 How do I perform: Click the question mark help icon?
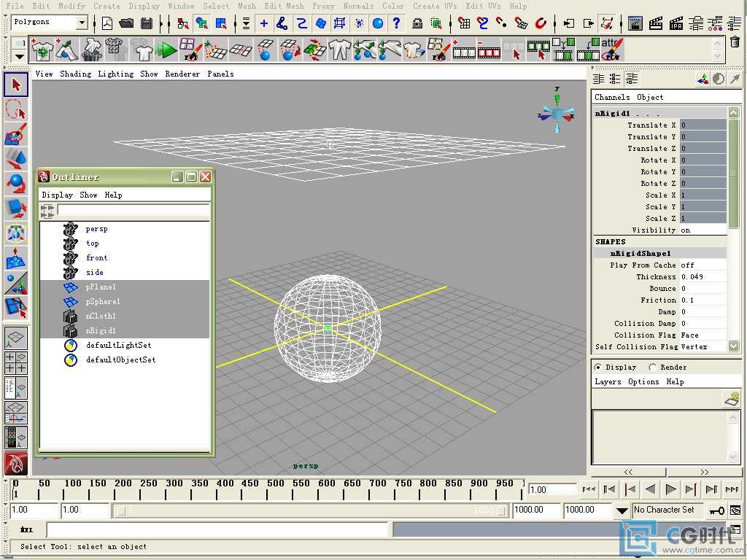click(396, 23)
